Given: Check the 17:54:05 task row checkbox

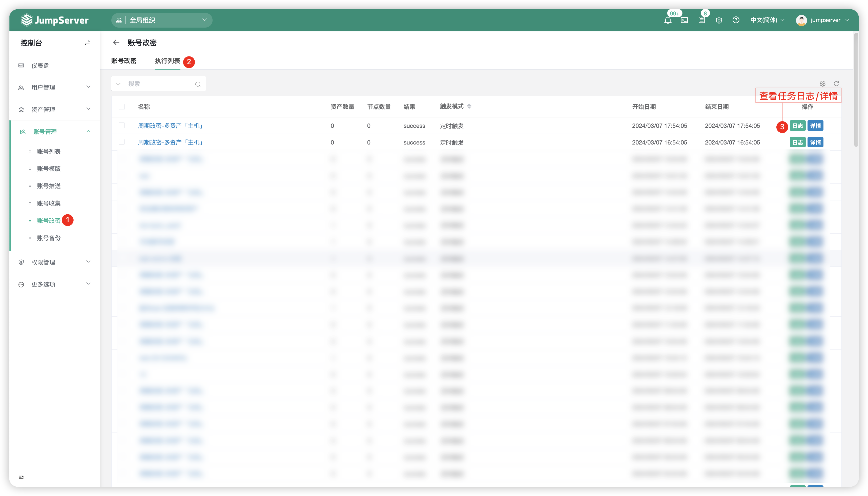Looking at the screenshot, I should [122, 125].
